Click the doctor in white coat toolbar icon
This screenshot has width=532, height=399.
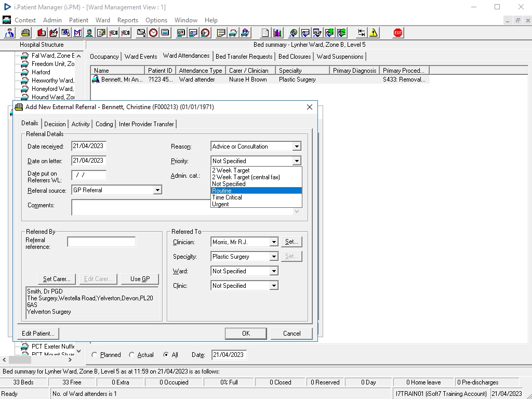pos(9,33)
